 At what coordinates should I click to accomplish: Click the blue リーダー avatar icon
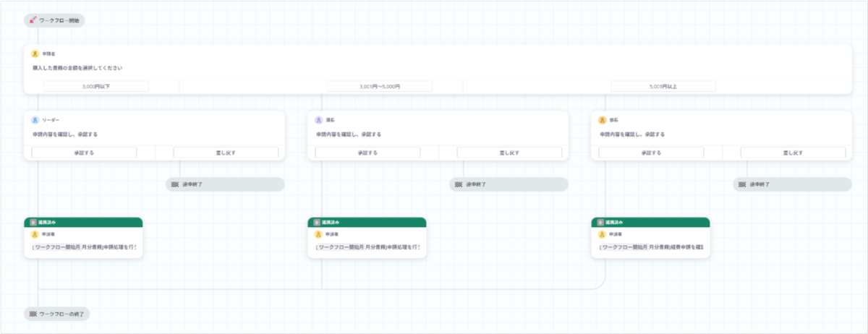(x=35, y=120)
